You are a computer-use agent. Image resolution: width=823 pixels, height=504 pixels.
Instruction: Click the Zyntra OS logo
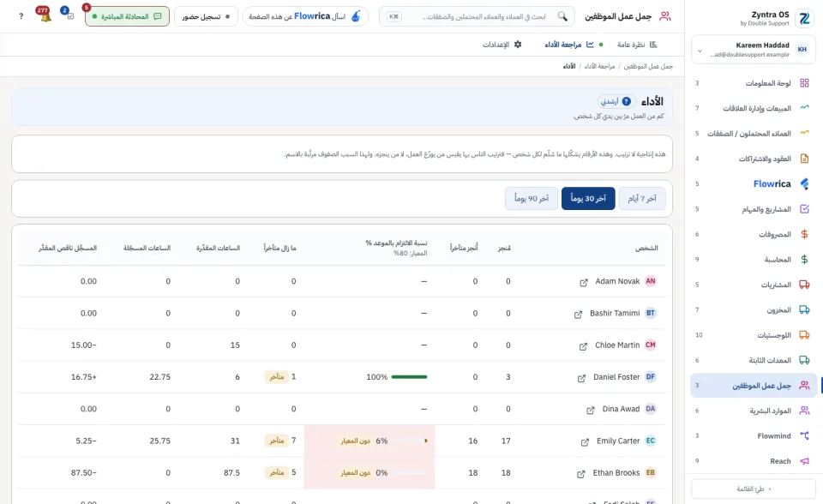point(803,18)
